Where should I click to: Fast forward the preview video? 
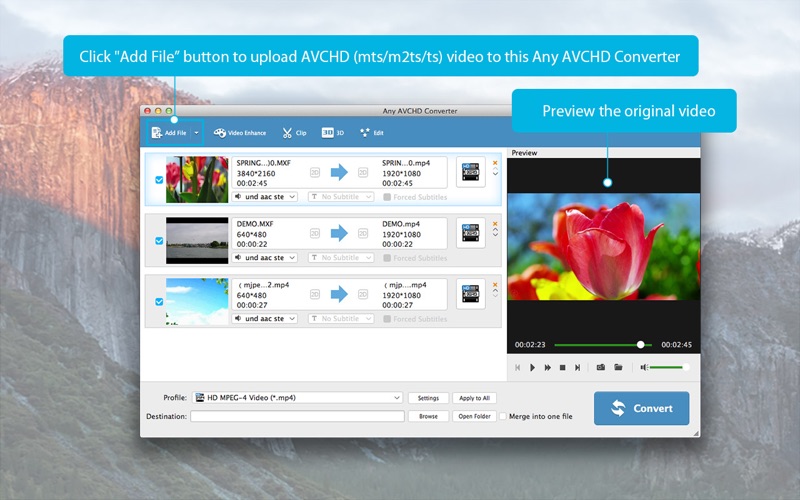point(547,367)
